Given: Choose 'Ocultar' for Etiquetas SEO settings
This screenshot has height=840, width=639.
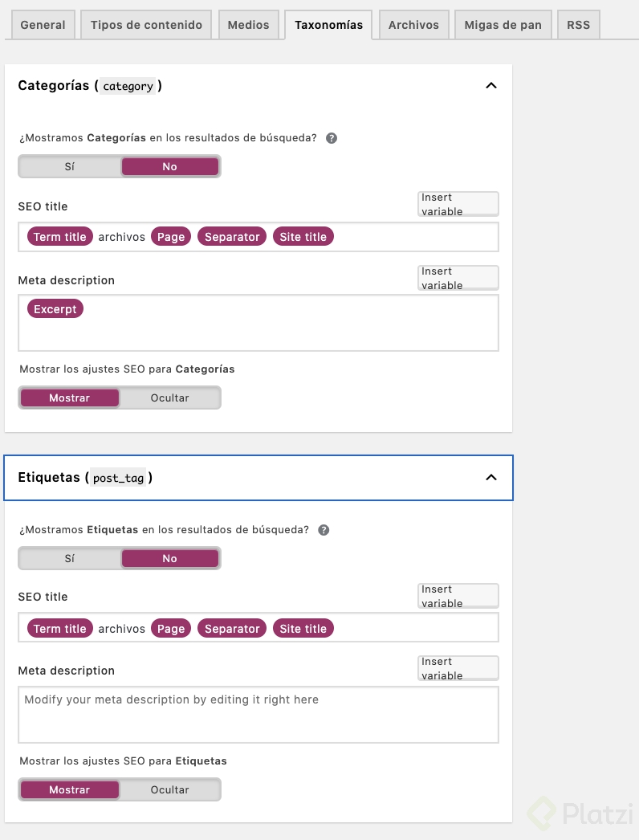Looking at the screenshot, I should pos(169,789).
